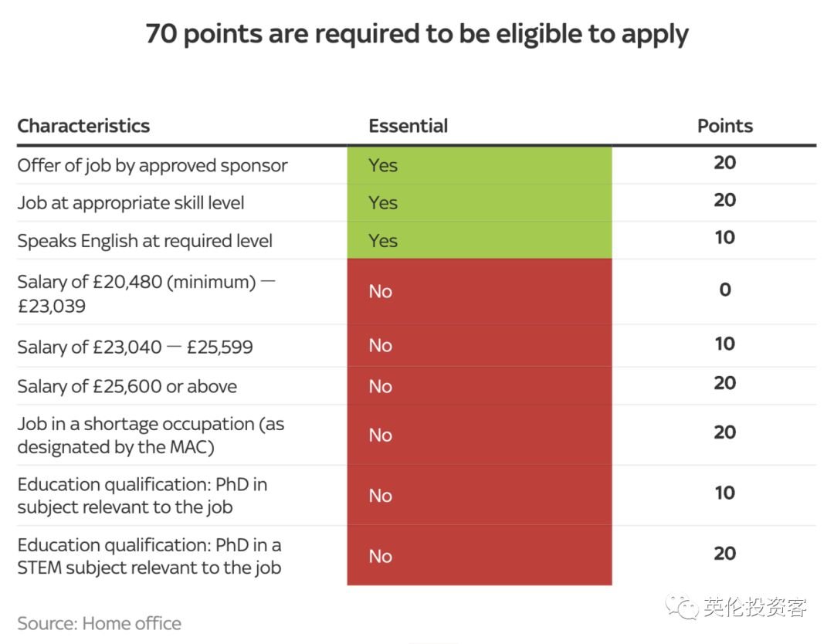Click the Yes cell for Speaks English row
834x644 pixels.
pyautogui.click(x=480, y=240)
